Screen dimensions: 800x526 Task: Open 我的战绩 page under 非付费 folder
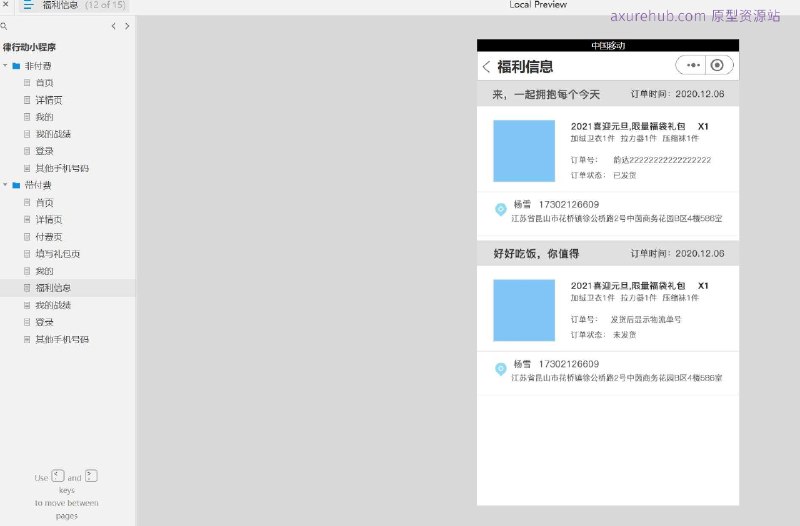[53, 134]
